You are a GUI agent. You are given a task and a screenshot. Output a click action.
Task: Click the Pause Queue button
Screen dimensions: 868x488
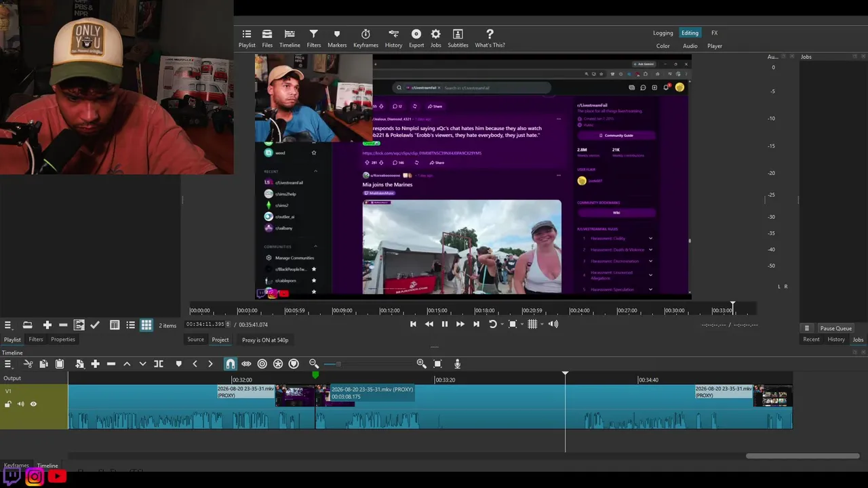tap(836, 328)
